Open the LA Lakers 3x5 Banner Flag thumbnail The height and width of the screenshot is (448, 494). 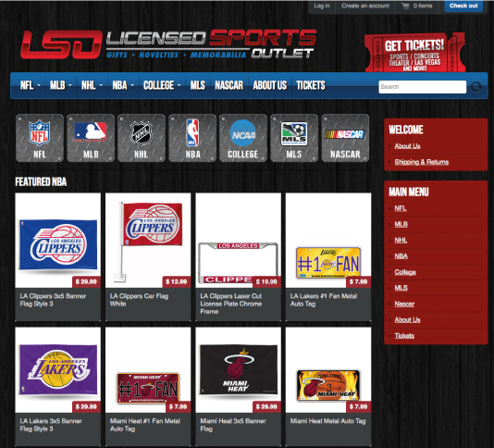pyautogui.click(x=58, y=369)
